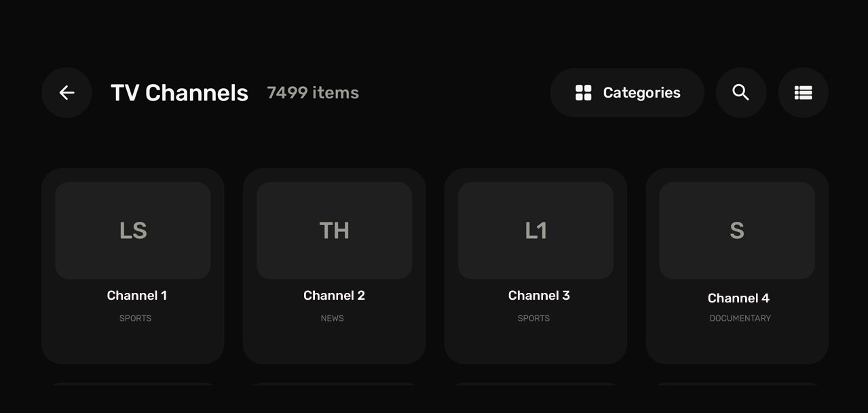The image size is (868, 413).
Task: Click the back arrow icon
Action: pos(67,93)
